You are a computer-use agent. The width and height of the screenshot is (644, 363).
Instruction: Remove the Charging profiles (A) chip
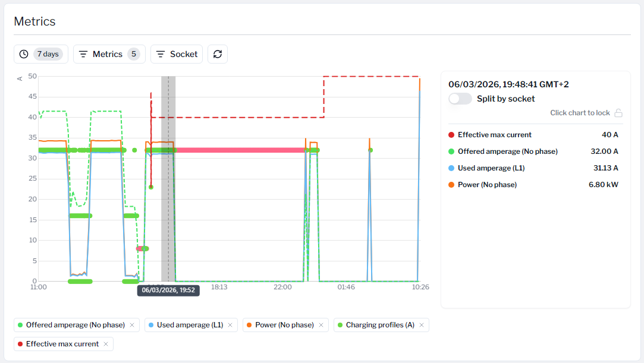click(x=422, y=325)
